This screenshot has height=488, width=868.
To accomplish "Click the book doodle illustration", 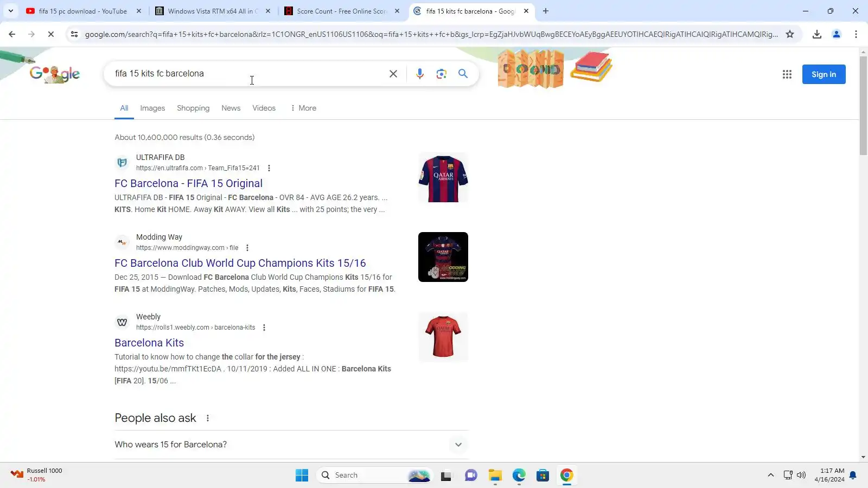I will coord(591,66).
